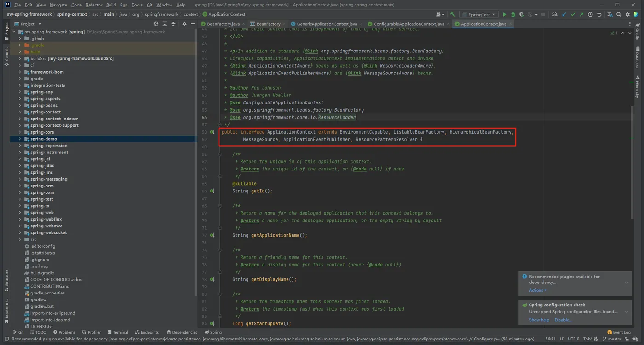Open IDE settings gear in main toolbar
The width and height of the screenshot is (644, 345).
tap(627, 15)
